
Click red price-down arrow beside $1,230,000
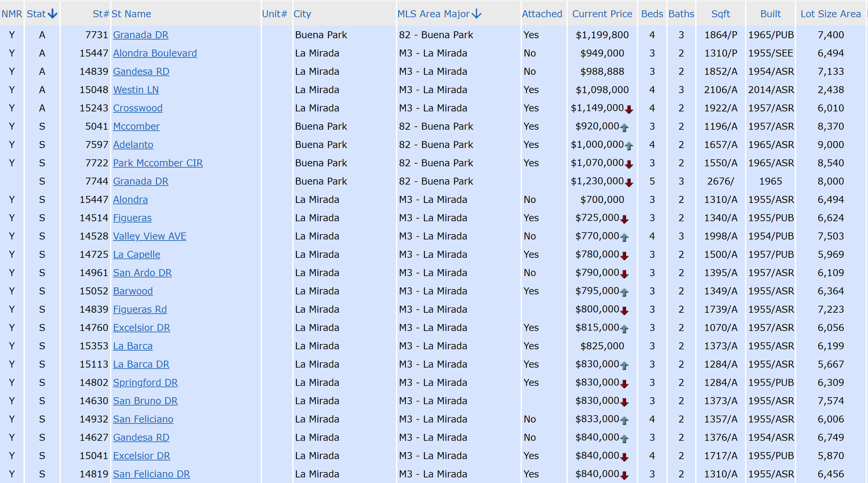[629, 183]
